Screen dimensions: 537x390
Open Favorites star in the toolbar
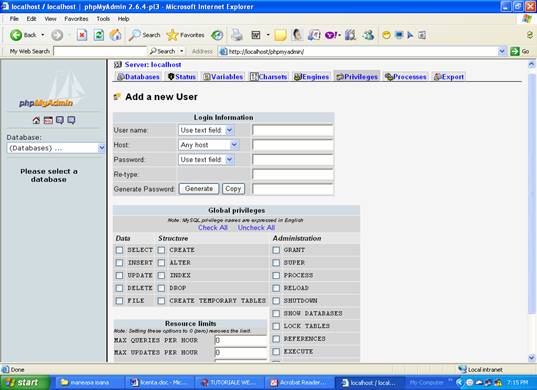(x=185, y=35)
